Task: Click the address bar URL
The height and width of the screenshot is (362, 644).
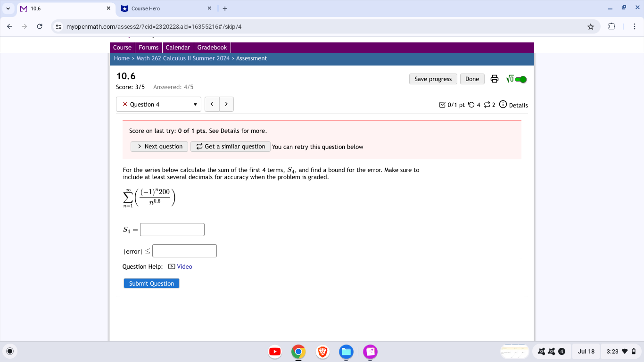Action: point(154,27)
